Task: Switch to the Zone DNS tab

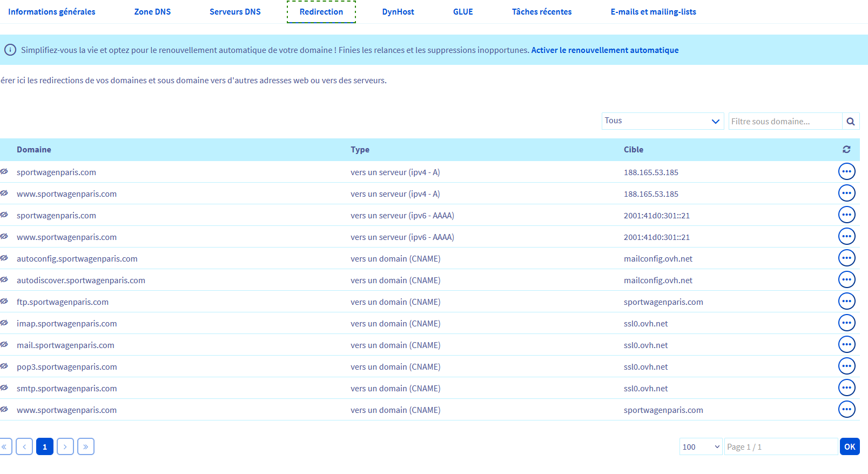Action: pos(152,12)
